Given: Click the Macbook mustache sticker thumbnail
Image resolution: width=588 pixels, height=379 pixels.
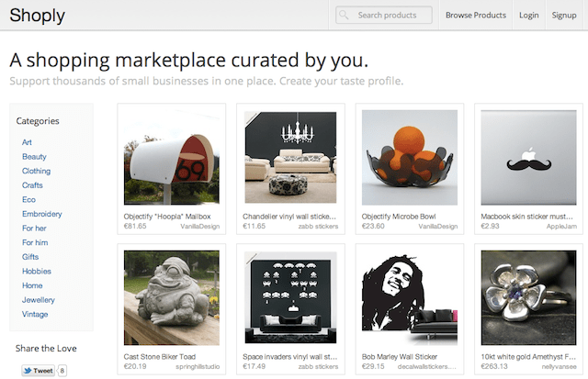Looking at the screenshot, I should point(528,157).
